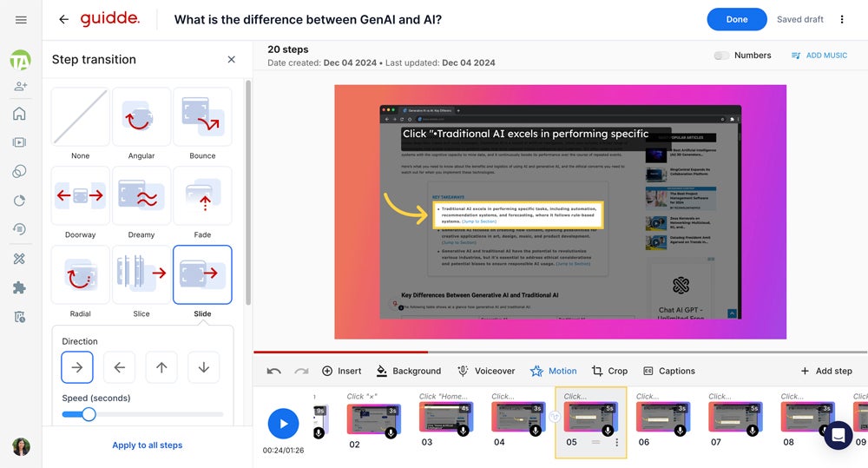Click the video preview canvas
The width and height of the screenshot is (868, 468).
point(560,212)
